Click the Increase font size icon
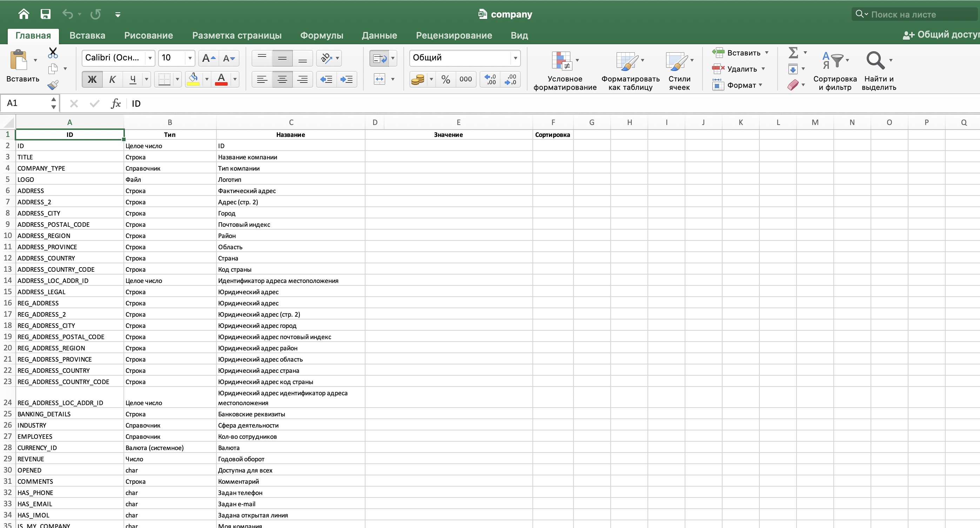 coord(208,58)
